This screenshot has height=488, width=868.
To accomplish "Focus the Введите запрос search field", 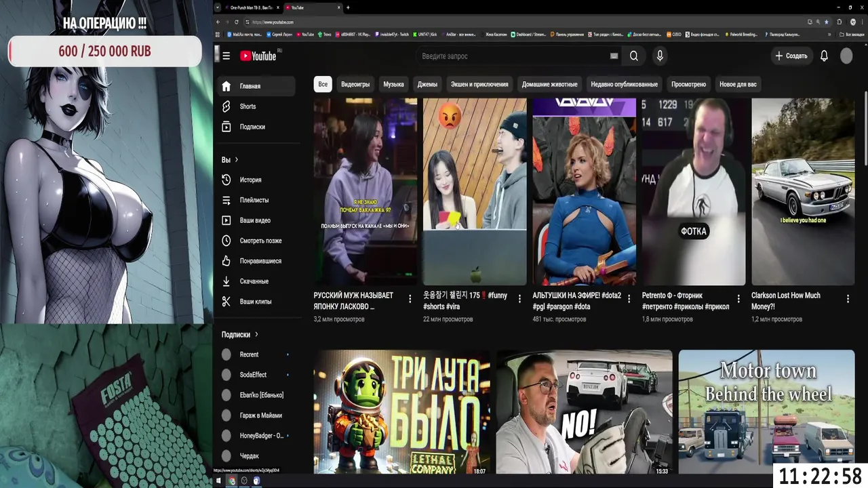I will (512, 56).
